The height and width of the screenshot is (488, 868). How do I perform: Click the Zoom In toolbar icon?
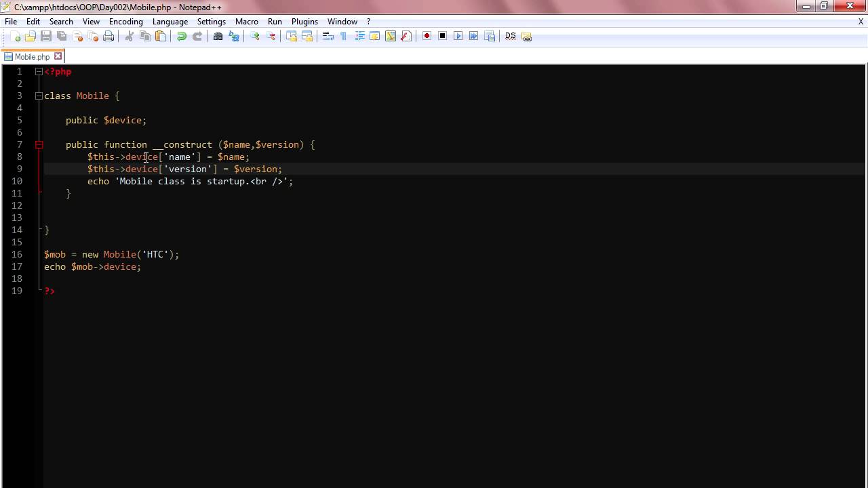[x=255, y=37]
